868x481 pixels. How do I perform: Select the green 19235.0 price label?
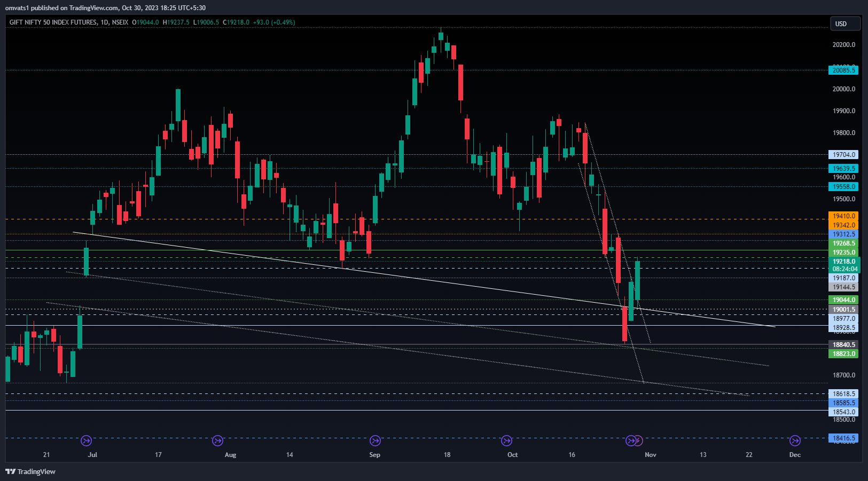click(x=844, y=253)
